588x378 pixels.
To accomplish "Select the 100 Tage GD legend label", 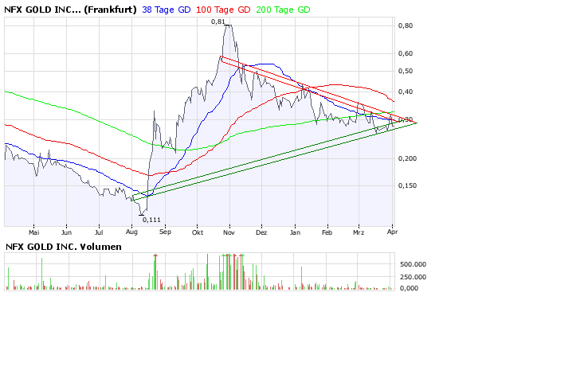I will [222, 10].
